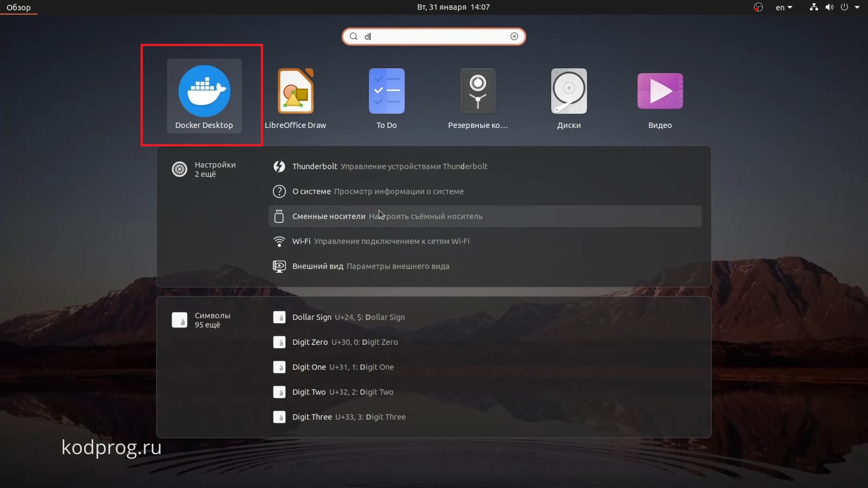Open Настройки settings provider with 2 more results

tap(204, 169)
